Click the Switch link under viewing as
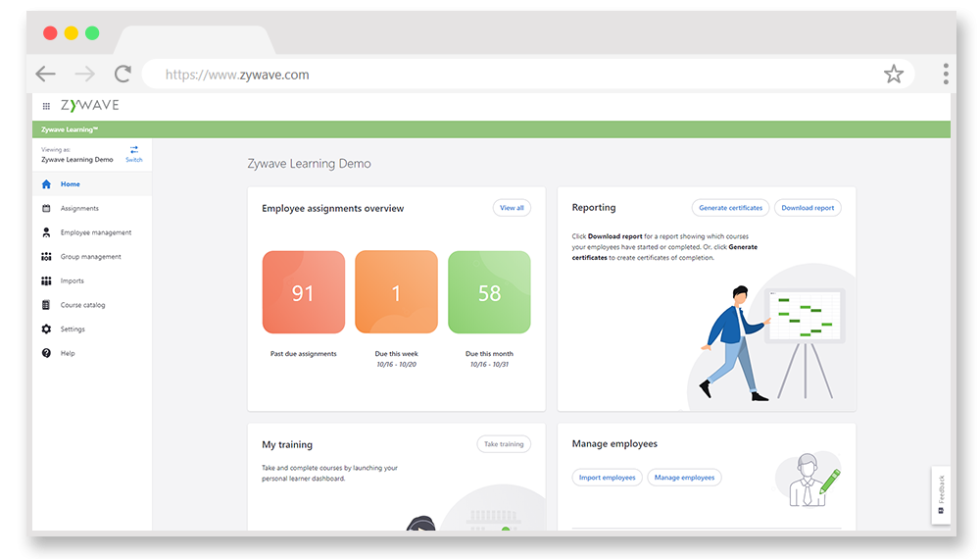Screen dimensions: 980x559 133,160
